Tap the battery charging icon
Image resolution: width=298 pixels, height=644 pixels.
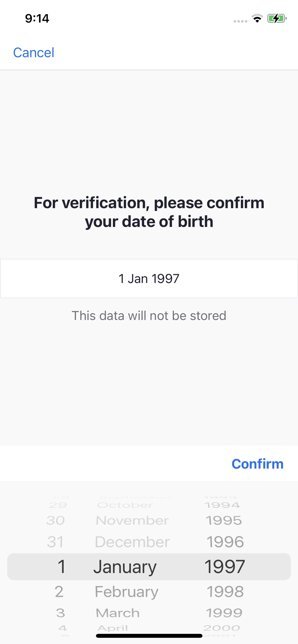tap(276, 18)
